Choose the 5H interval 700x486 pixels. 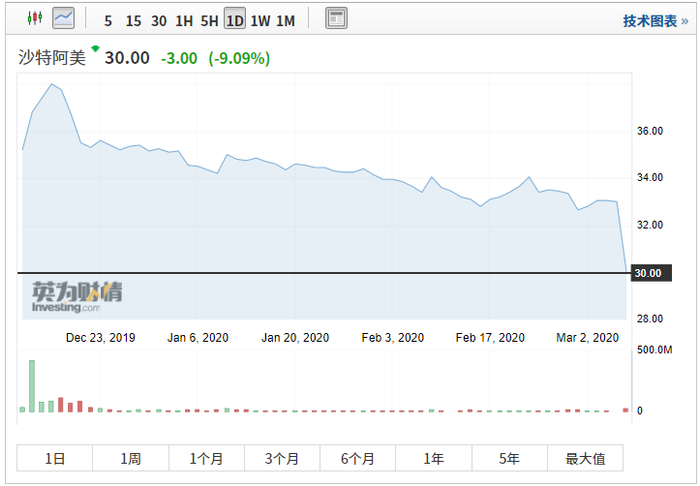(209, 20)
